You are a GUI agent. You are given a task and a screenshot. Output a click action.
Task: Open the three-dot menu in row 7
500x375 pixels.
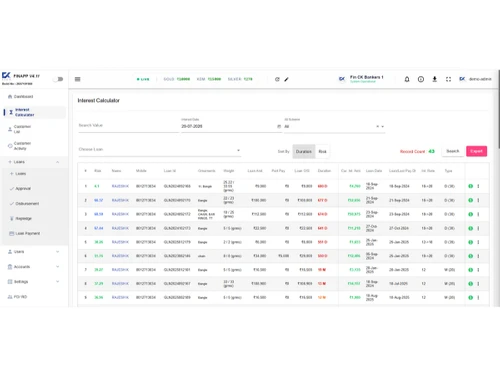(478, 270)
